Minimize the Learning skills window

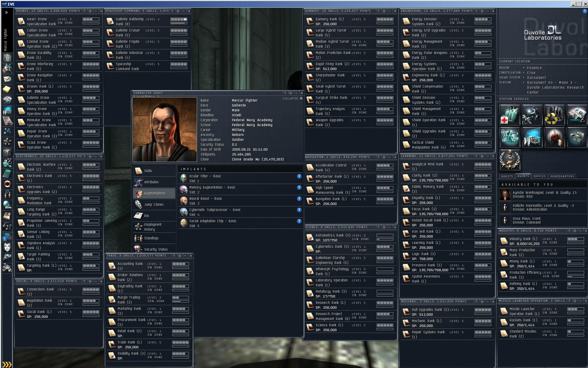[x=488, y=156]
